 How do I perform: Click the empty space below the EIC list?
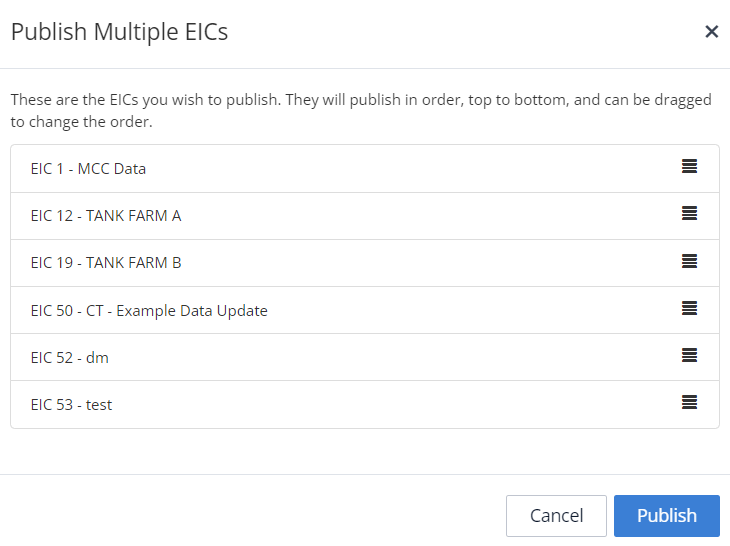coord(365,452)
